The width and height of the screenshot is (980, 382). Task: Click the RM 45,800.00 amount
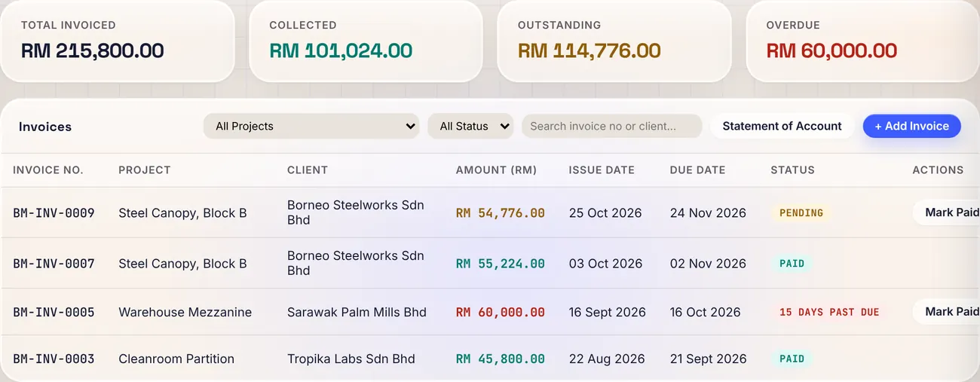(501, 359)
